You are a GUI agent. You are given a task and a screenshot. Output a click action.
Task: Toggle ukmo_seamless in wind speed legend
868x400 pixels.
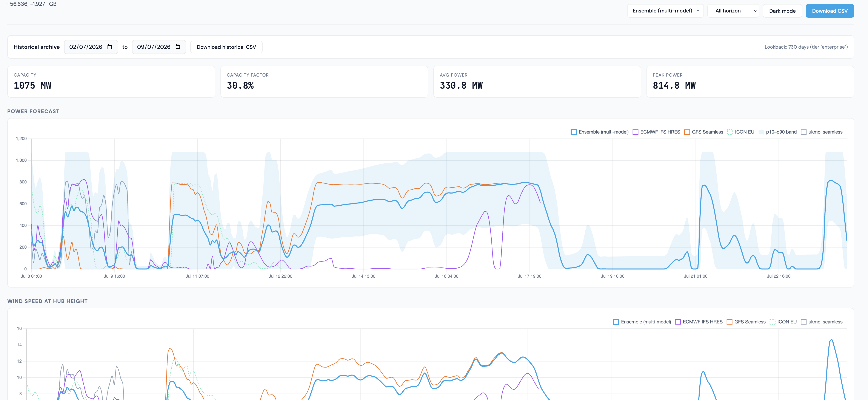(x=822, y=322)
